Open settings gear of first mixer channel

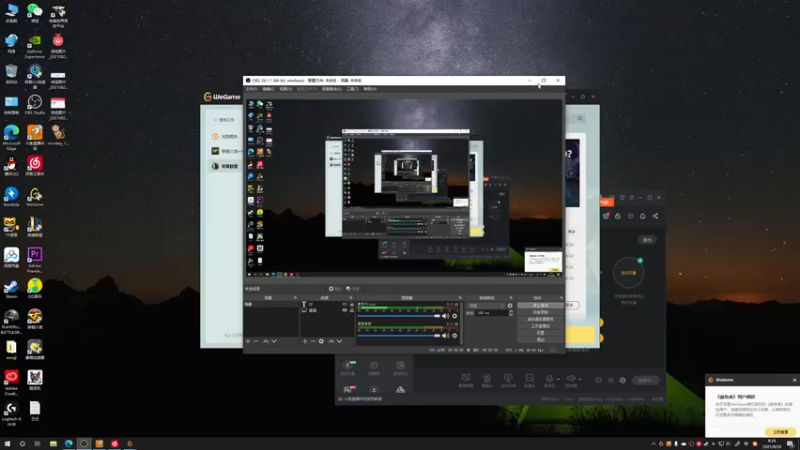coord(455,316)
